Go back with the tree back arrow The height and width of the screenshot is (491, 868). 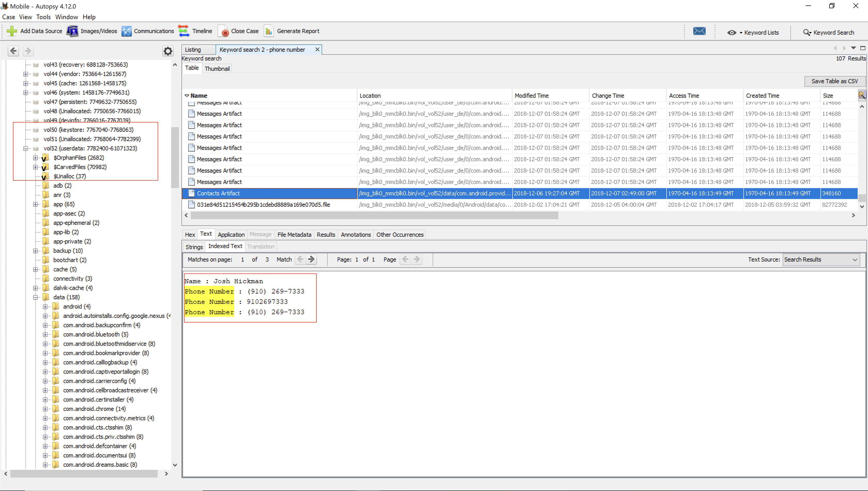(x=13, y=51)
